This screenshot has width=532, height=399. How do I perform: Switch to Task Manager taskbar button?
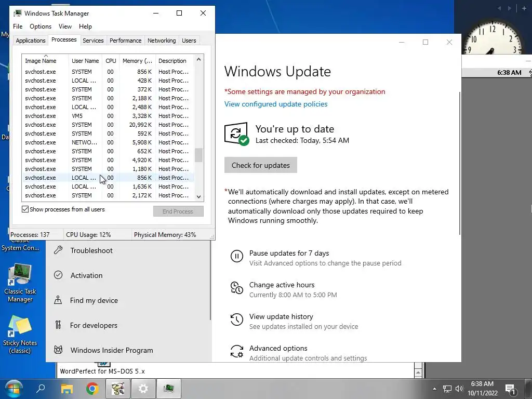(x=169, y=389)
